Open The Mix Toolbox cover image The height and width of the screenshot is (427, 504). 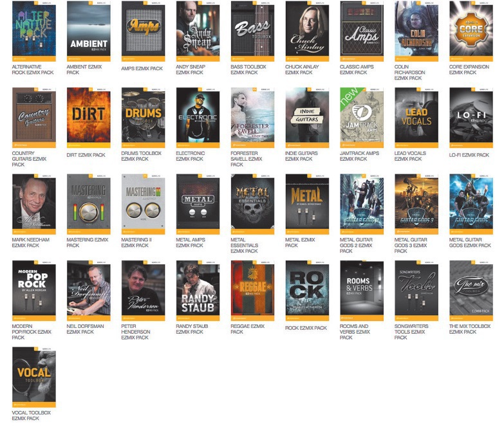471,291
